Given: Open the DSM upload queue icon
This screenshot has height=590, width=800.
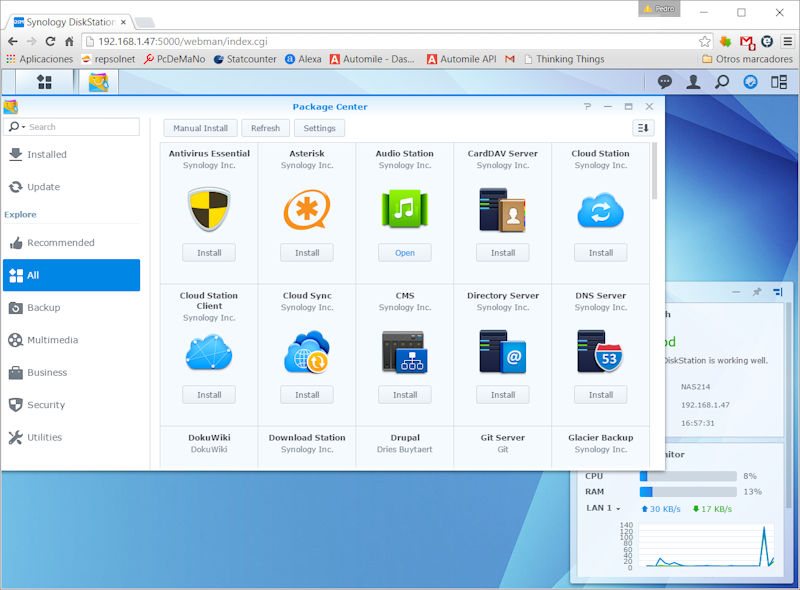Looking at the screenshot, I should click(750, 82).
